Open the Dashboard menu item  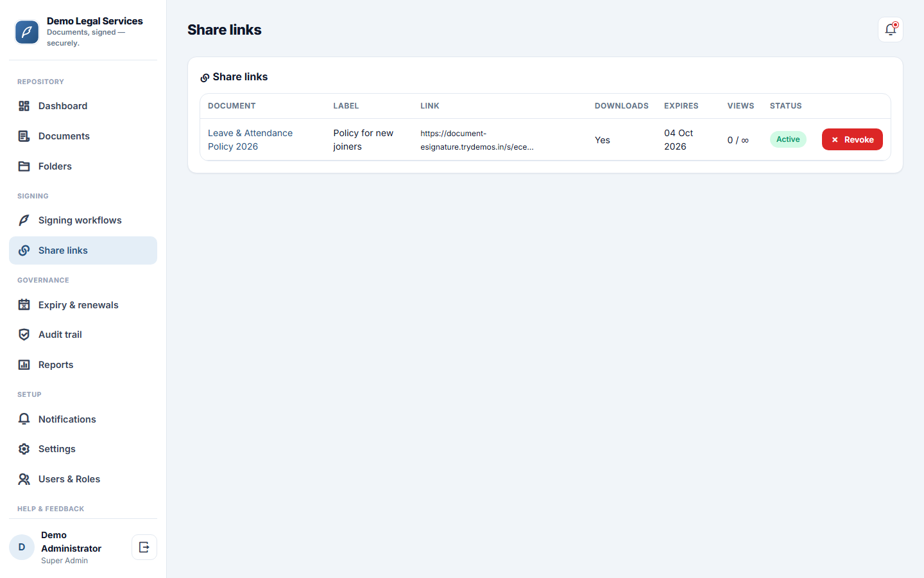tap(83, 106)
